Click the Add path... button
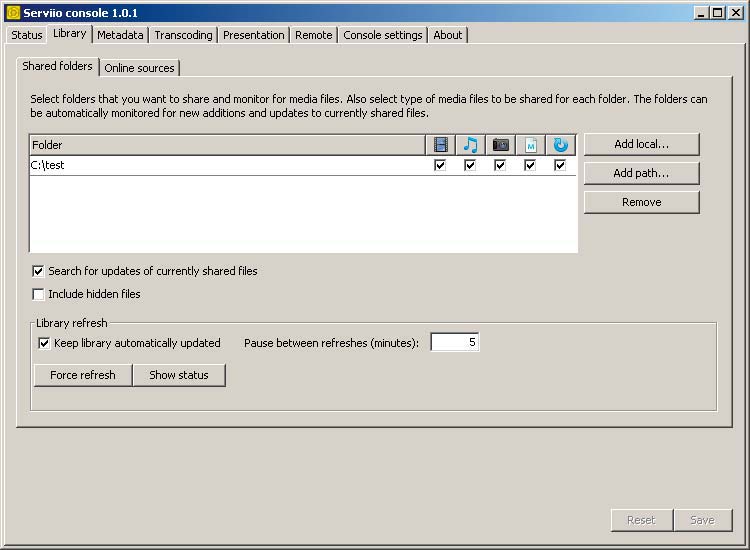The image size is (750, 550). pyautogui.click(x=641, y=173)
